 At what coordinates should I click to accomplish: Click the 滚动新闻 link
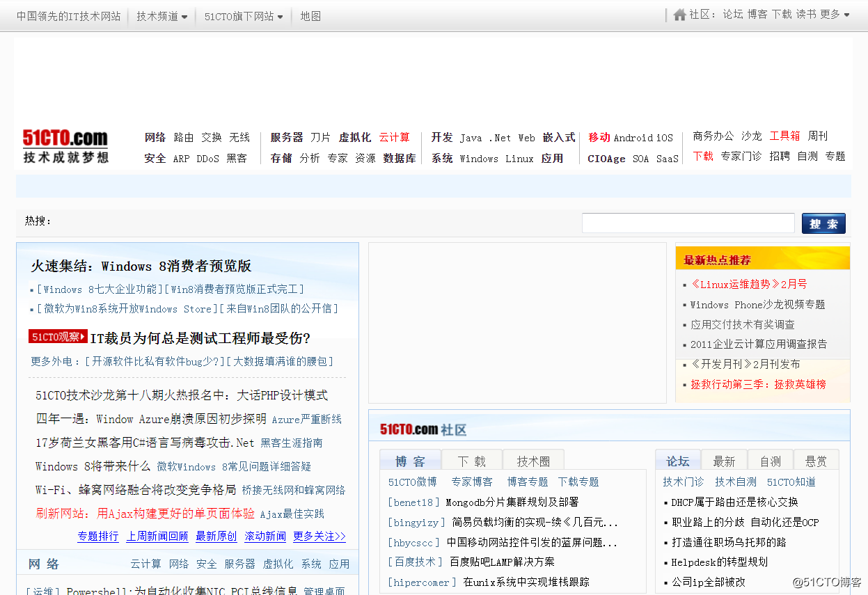pyautogui.click(x=265, y=536)
